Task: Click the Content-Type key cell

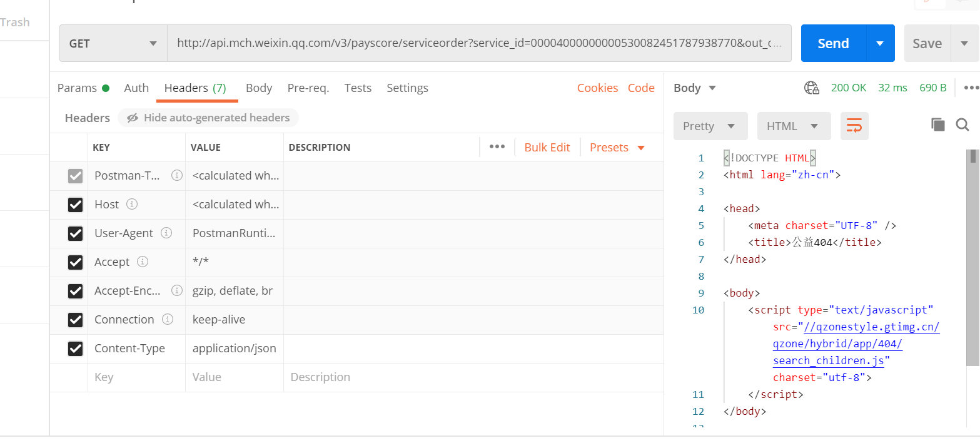Action: [x=136, y=349]
